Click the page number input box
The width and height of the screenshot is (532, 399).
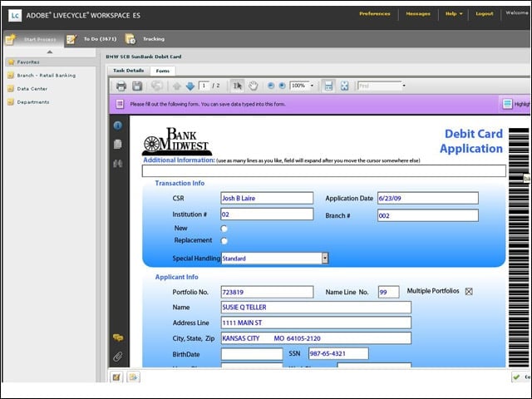pyautogui.click(x=204, y=86)
